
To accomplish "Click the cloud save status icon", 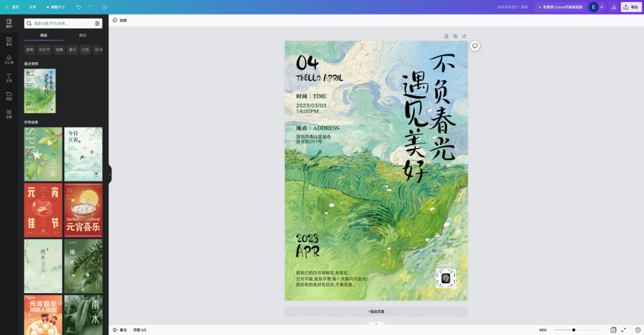I will pos(105,7).
